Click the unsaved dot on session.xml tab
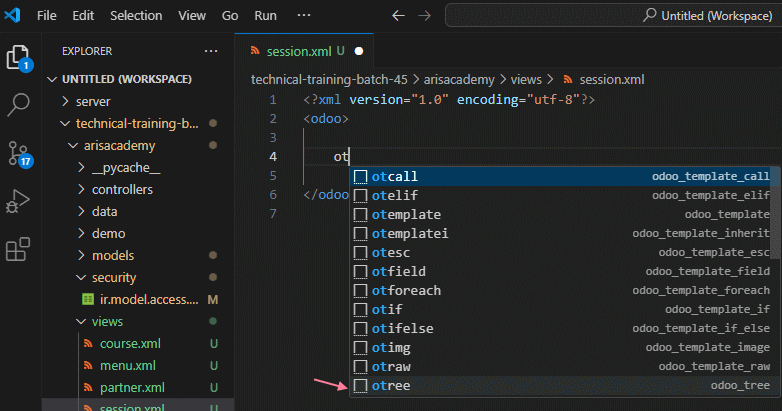This screenshot has height=411, width=782. (x=359, y=51)
